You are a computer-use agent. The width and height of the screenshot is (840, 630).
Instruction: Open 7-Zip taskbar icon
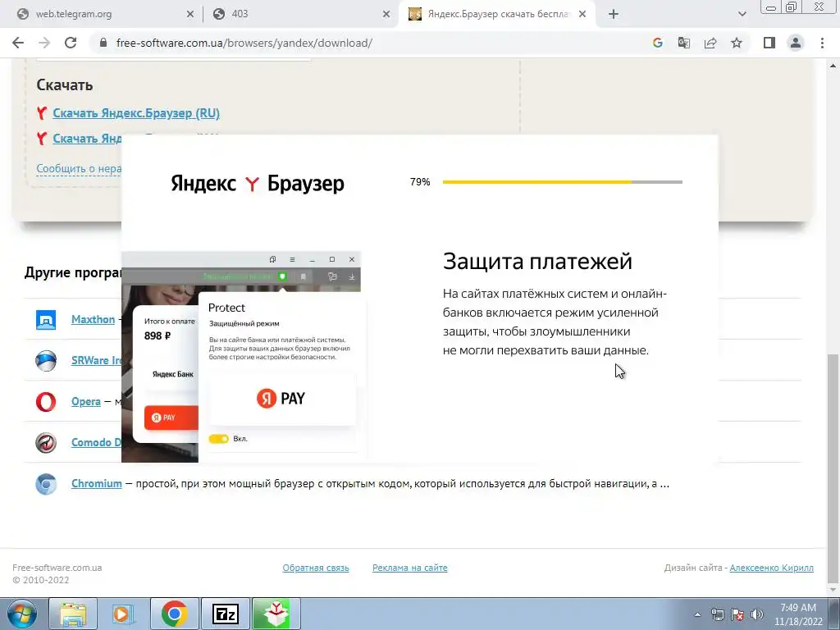point(225,614)
